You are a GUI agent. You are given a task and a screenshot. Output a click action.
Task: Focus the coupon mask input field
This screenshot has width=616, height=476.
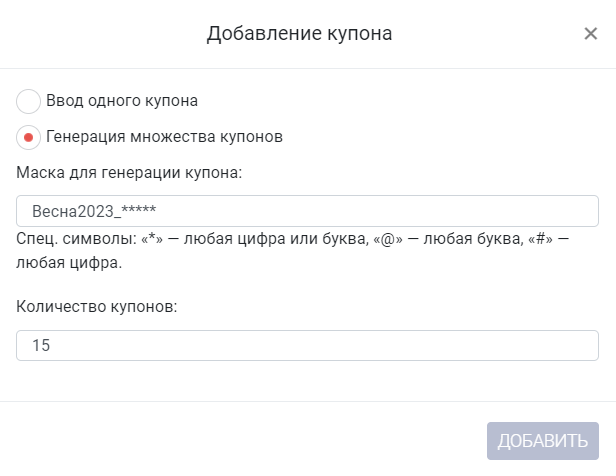307,211
